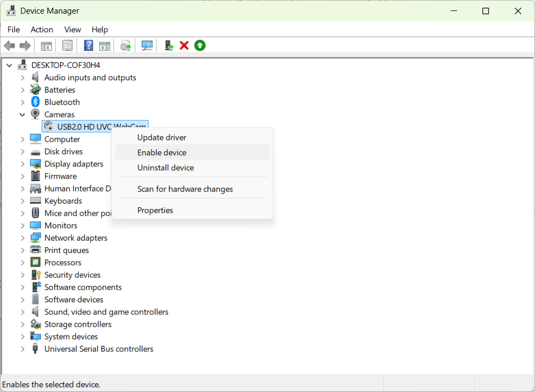Select the Monitors label
This screenshot has width=535, height=392.
[x=61, y=225]
